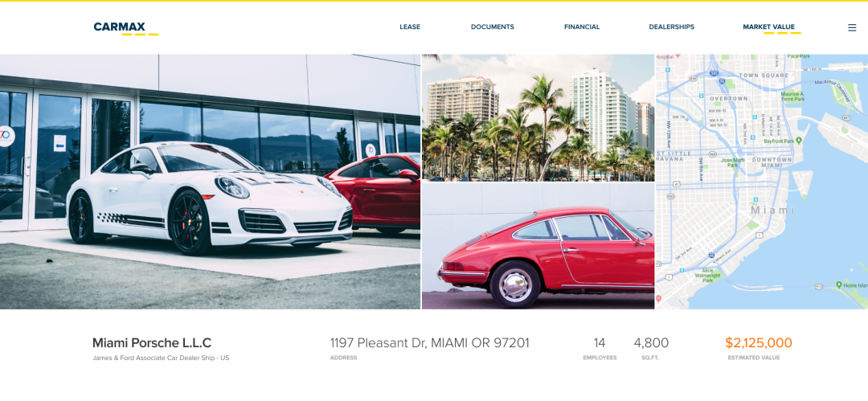Open the white Porsche photo
The width and height of the screenshot is (868, 401).
(x=210, y=182)
